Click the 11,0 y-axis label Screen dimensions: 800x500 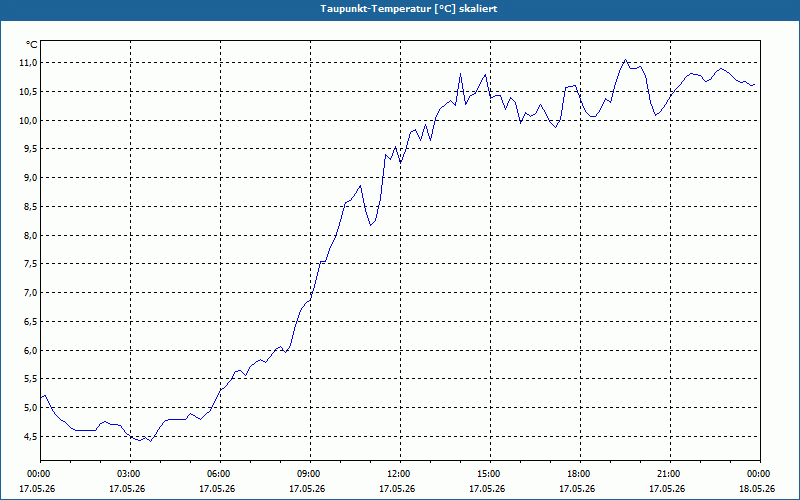pyautogui.click(x=28, y=63)
